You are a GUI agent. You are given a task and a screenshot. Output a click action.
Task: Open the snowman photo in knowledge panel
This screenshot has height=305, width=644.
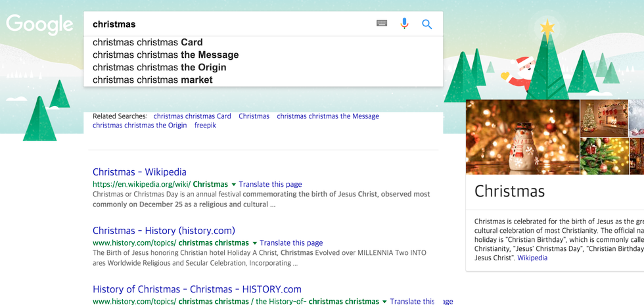coord(522,137)
